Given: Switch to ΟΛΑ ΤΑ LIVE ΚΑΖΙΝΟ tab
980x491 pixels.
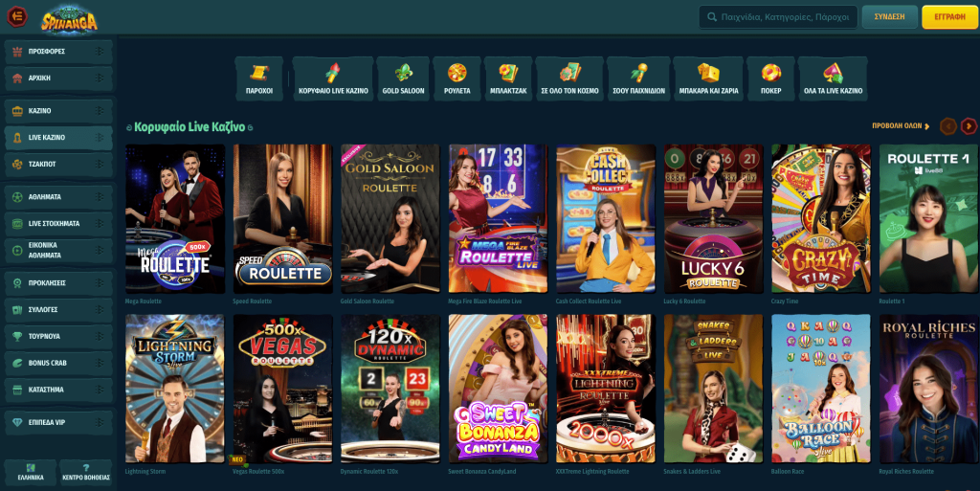Looking at the screenshot, I should [833, 78].
